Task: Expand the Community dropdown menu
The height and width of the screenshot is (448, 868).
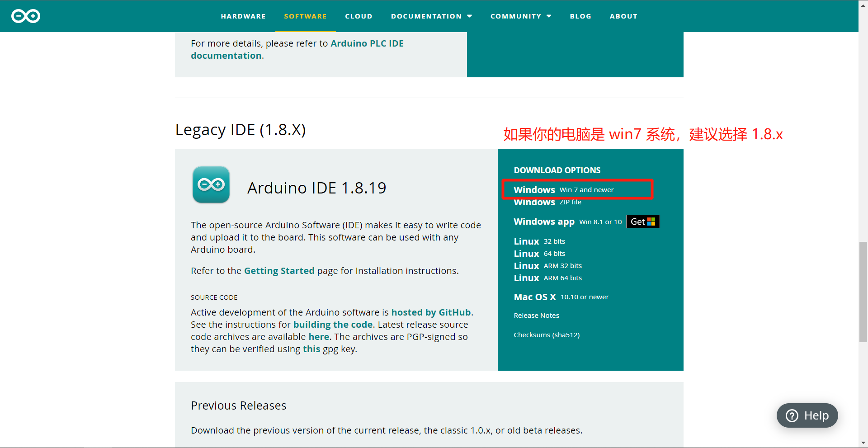Action: point(520,16)
